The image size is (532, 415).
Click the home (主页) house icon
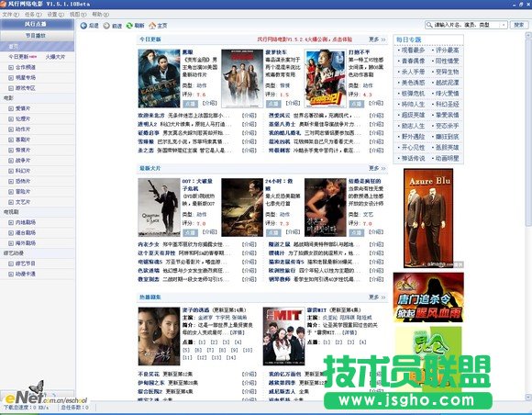[152, 26]
